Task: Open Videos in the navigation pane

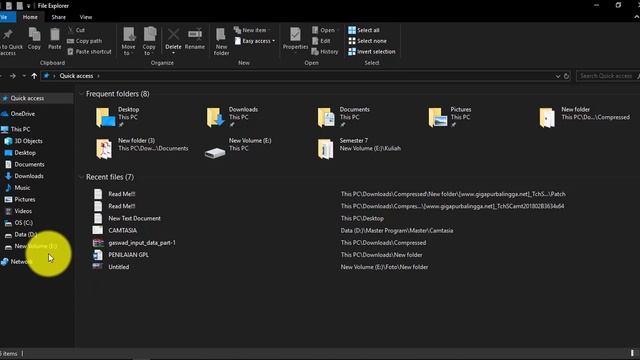Action: (x=23, y=211)
